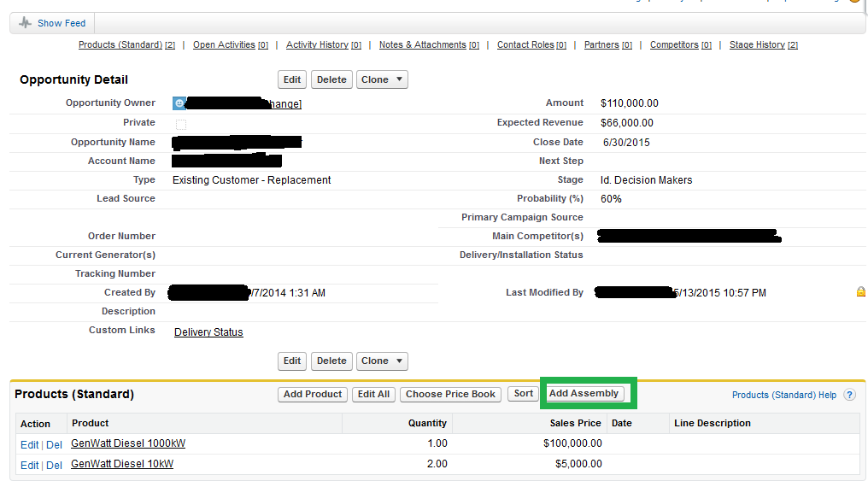
Task: Jump to Activity History [0] link
Action: click(x=324, y=44)
